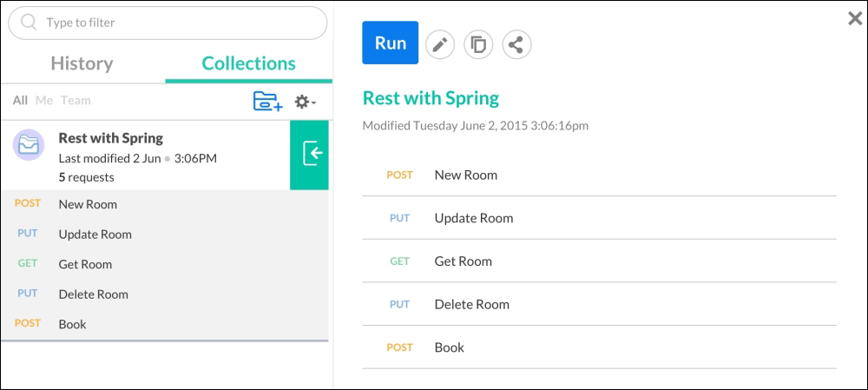
Task: Click the pencil edit collection icon
Action: [439, 45]
